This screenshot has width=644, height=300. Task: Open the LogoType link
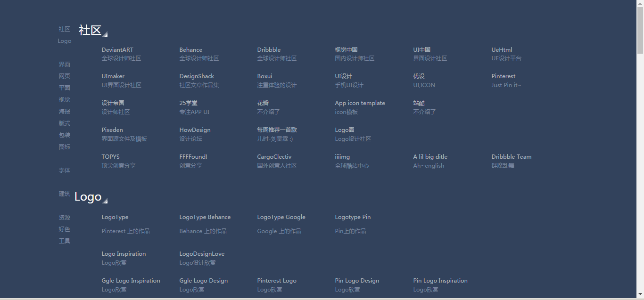click(x=115, y=217)
